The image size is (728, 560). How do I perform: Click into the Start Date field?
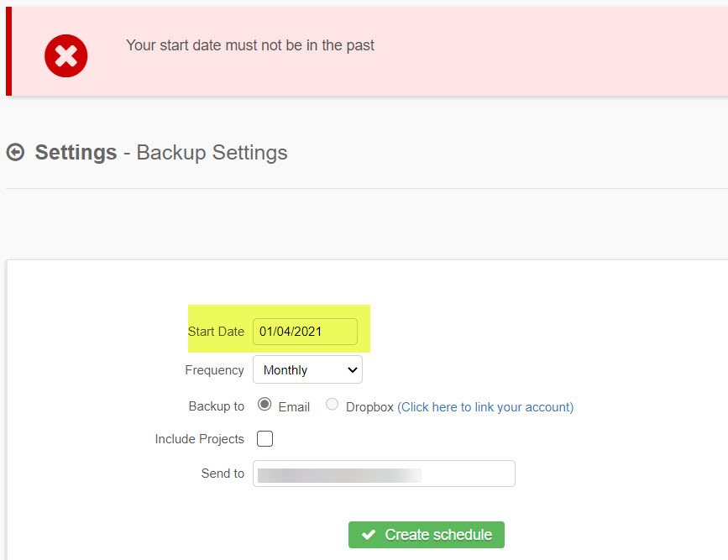click(x=305, y=332)
